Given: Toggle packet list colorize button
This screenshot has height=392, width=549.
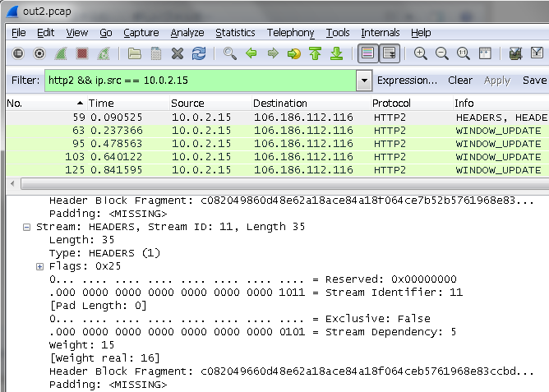Looking at the screenshot, I should 367,53.
